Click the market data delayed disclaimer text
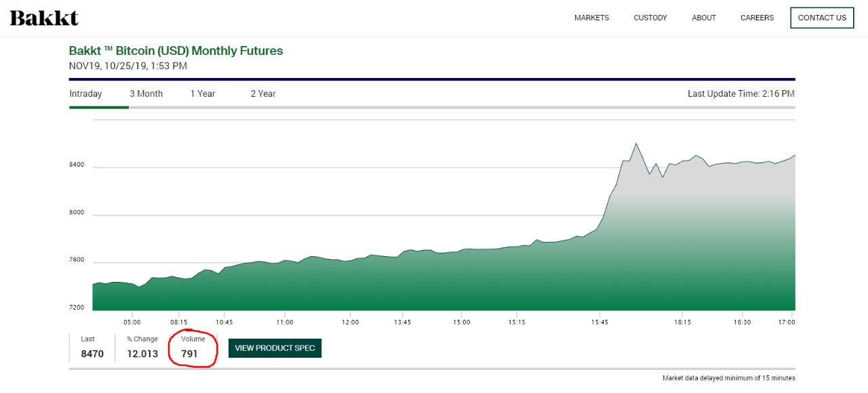Viewport: 868px width, 393px height. 729,378
